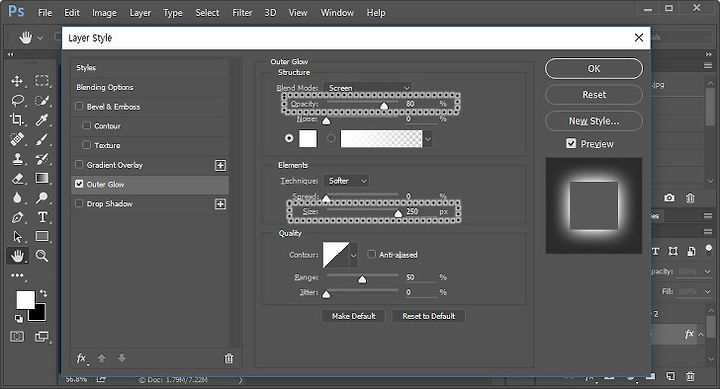720x389 pixels.
Task: Select the Crop tool
Action: click(x=17, y=119)
